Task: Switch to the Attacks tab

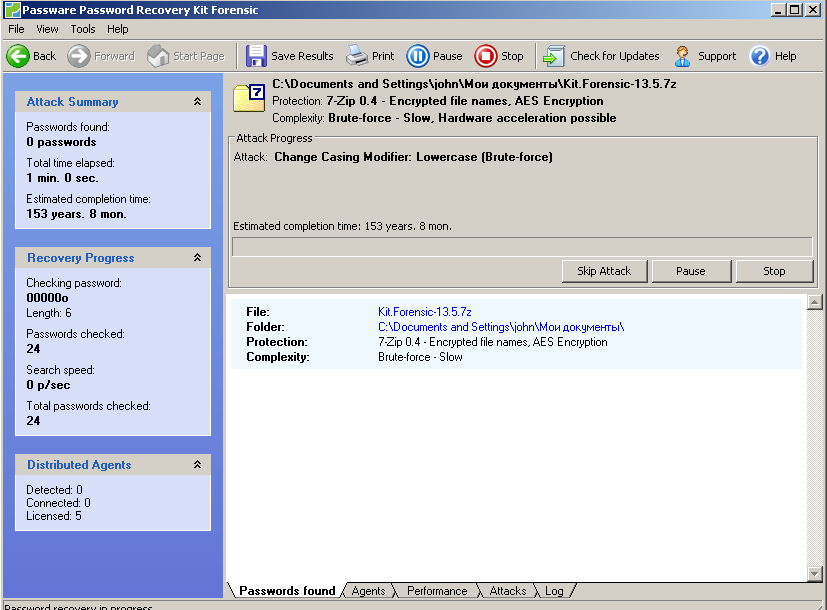Action: tap(507, 590)
